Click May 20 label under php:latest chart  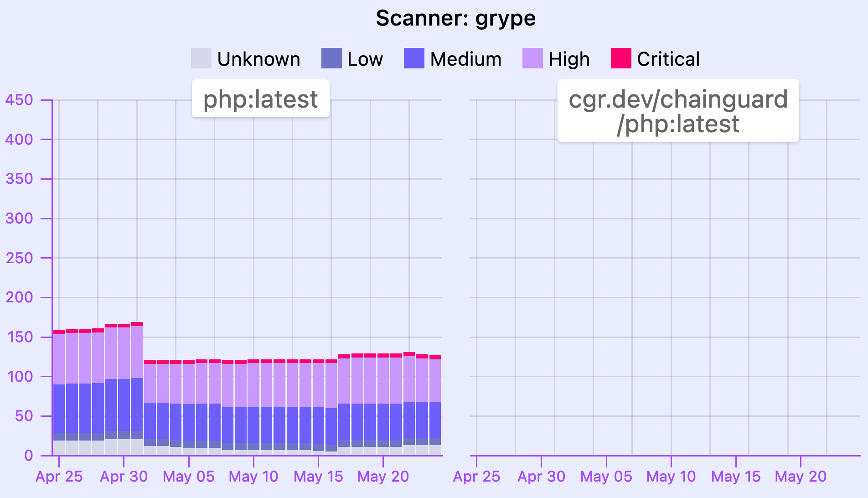(x=383, y=477)
